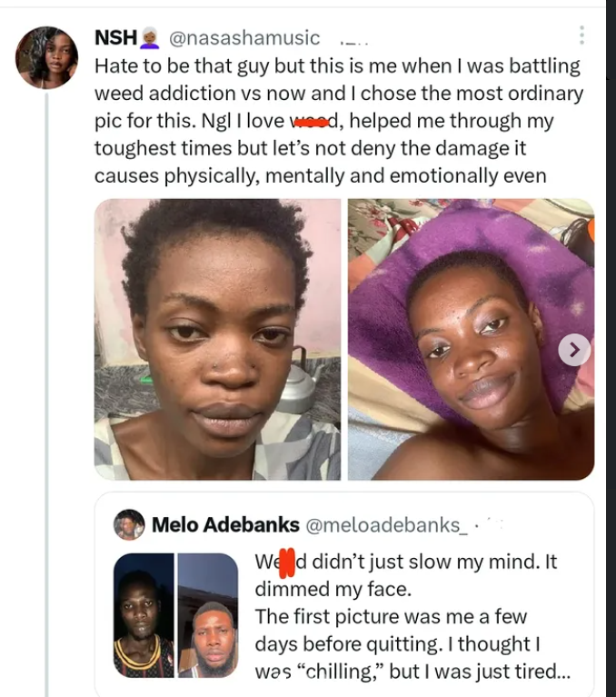The height and width of the screenshot is (697, 616).
Task: Open NSH's profile avatar
Action: click(46, 57)
